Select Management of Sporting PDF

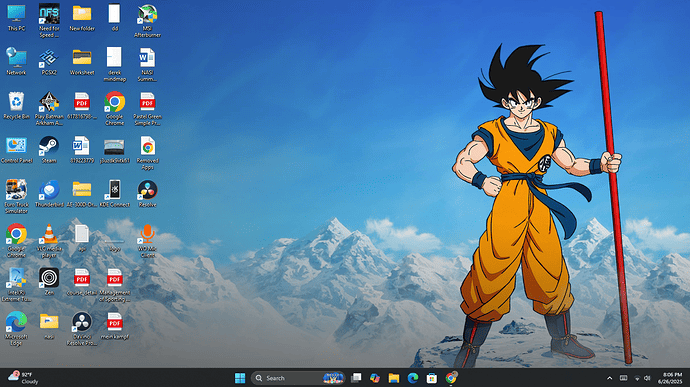point(114,284)
